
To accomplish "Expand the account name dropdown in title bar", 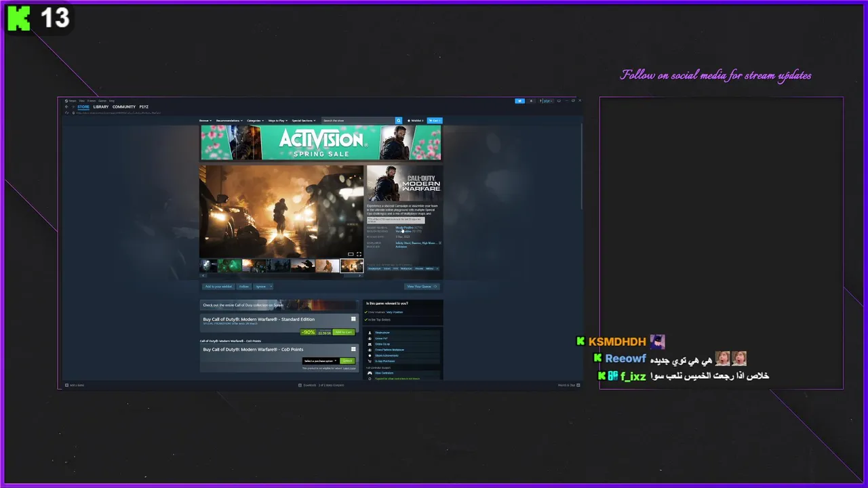I will (x=547, y=101).
